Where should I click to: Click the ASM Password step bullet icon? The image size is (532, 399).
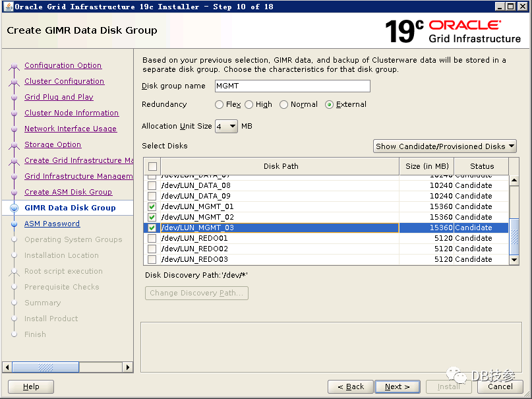(x=14, y=224)
